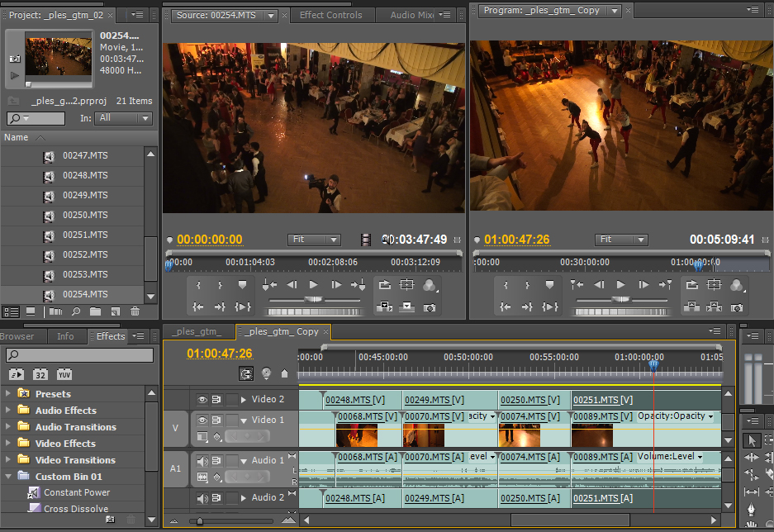
Task: Export a frame from Source monitor
Action: pyautogui.click(x=430, y=307)
